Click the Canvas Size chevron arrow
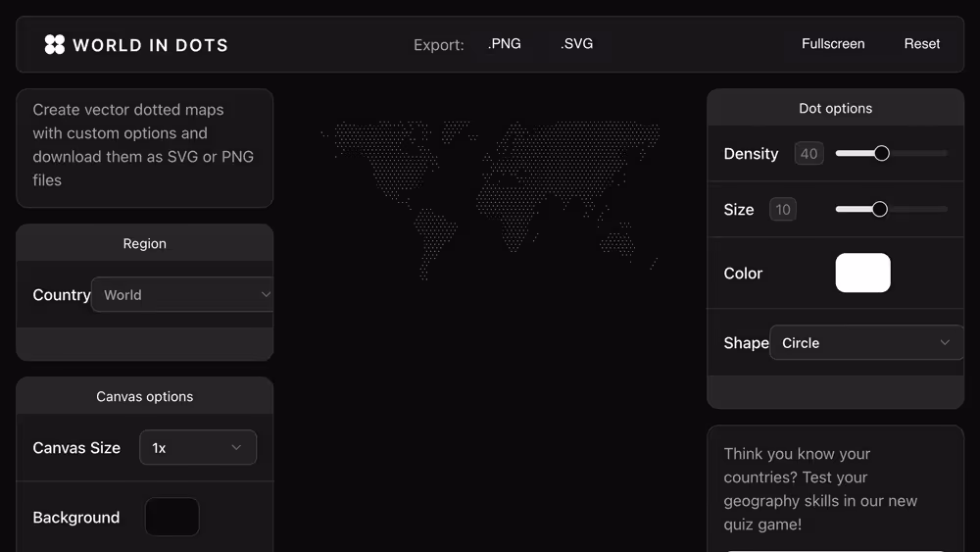Image resolution: width=980 pixels, height=552 pixels. pos(236,448)
